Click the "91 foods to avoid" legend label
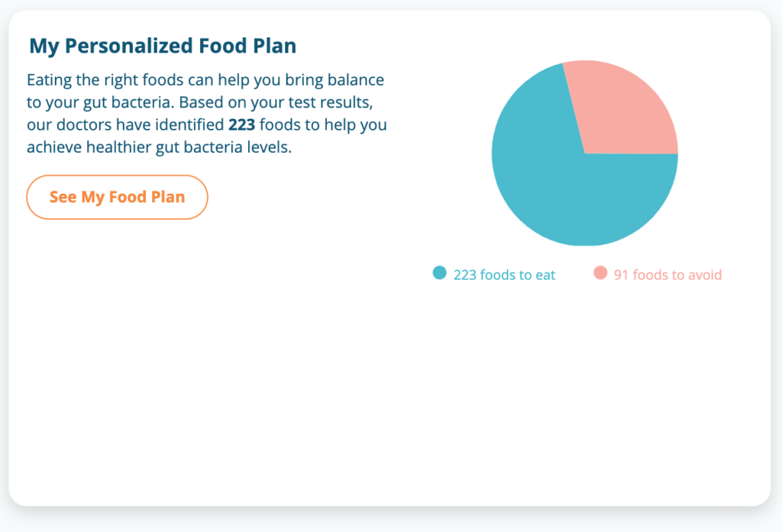This screenshot has height=532, width=782. (x=667, y=275)
